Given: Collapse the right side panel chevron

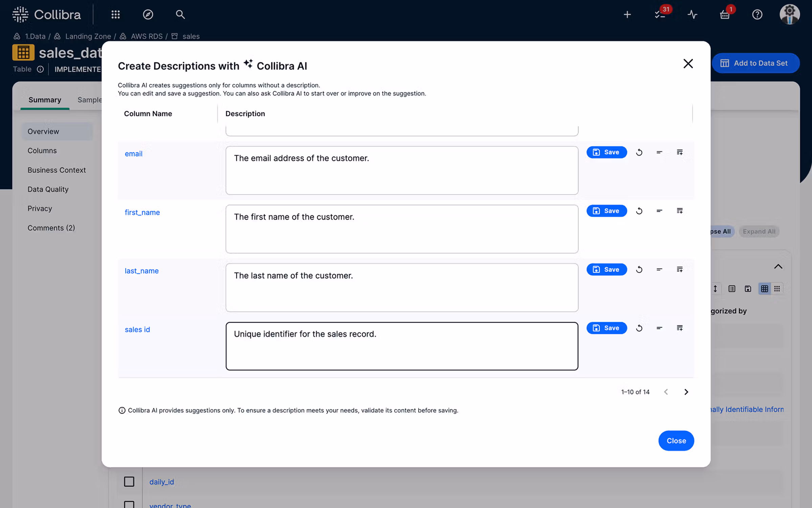Looking at the screenshot, I should [779, 267].
